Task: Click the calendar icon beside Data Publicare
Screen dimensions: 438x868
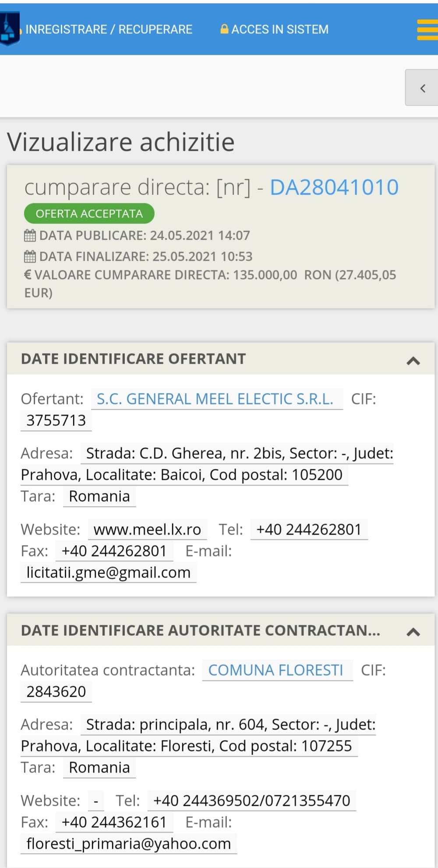Action: coord(30,236)
